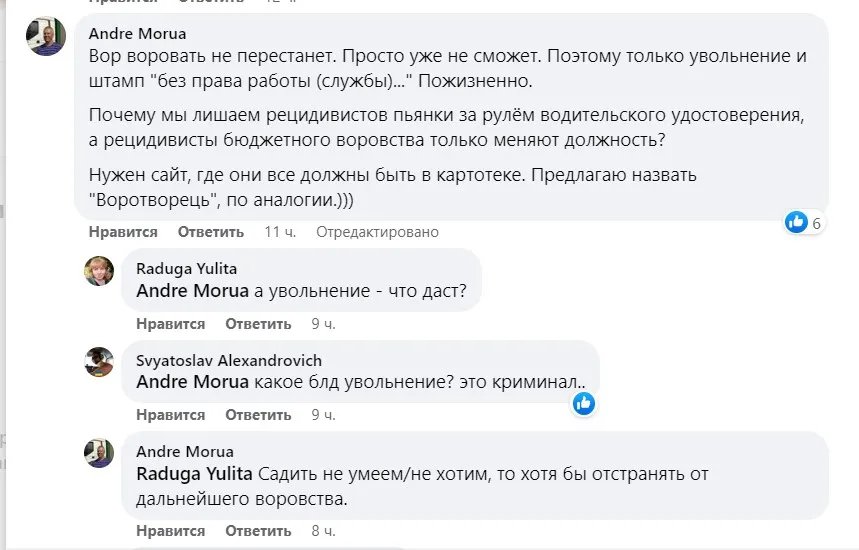Like Andre Morua's top comment via Нравится
Image resolution: width=859 pixels, height=550 pixels.
123,232
